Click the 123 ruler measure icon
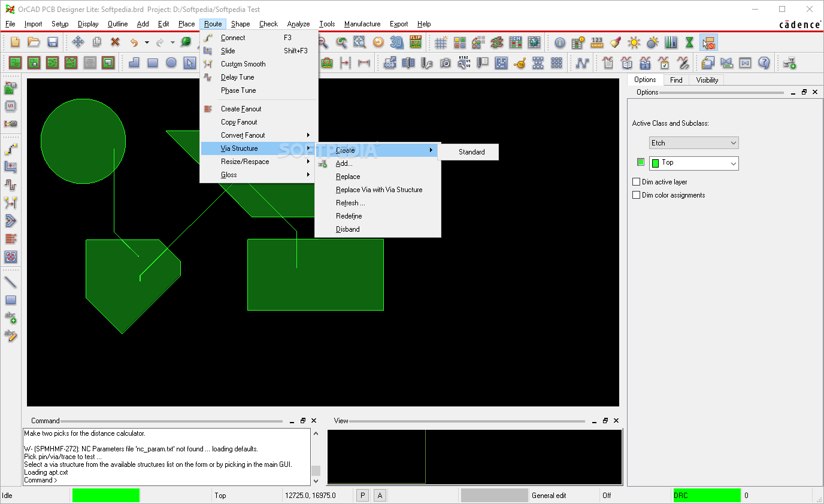 [597, 42]
